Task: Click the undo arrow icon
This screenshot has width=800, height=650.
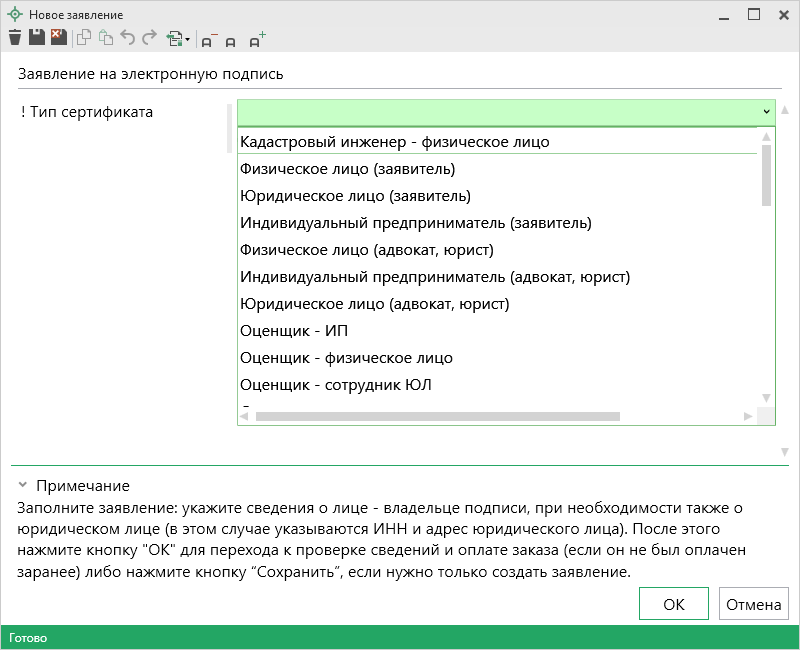Action: click(127, 39)
